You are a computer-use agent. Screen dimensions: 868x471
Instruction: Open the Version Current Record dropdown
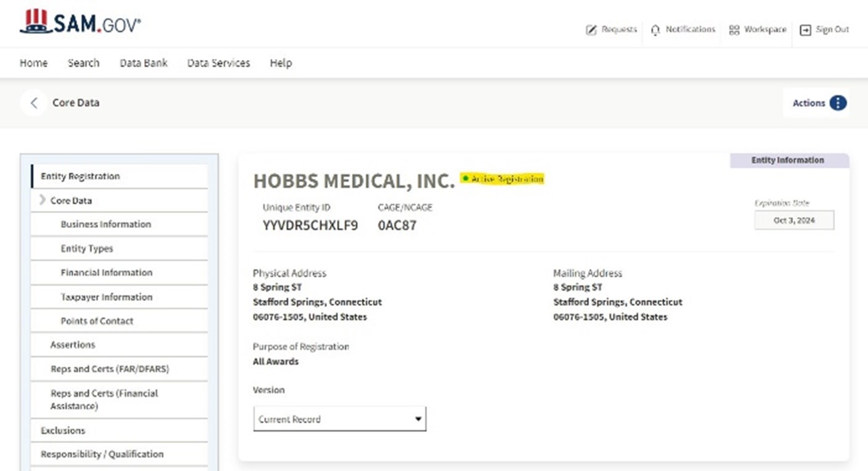coord(339,419)
